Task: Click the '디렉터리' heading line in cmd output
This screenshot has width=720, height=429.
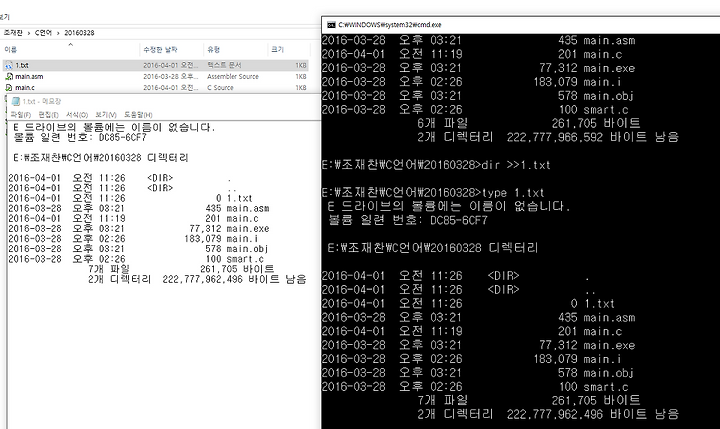Action: (433, 248)
